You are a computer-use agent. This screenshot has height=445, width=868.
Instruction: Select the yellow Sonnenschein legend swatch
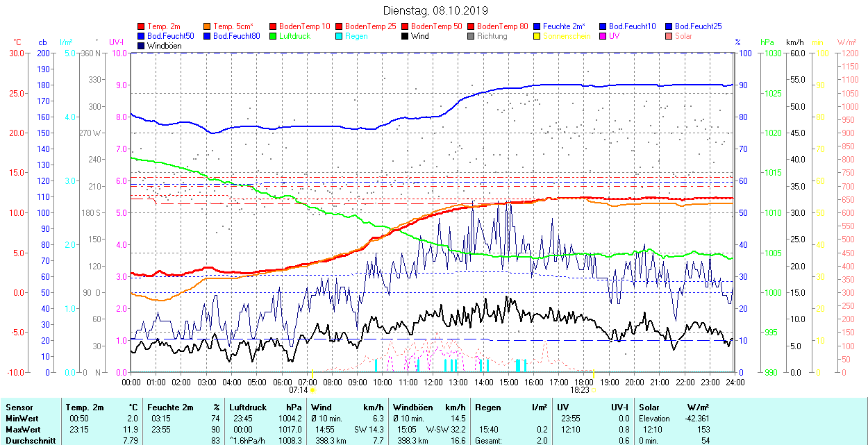coord(537,36)
